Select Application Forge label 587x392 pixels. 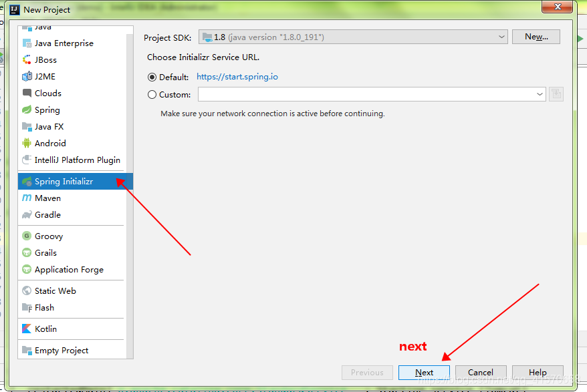coord(69,269)
